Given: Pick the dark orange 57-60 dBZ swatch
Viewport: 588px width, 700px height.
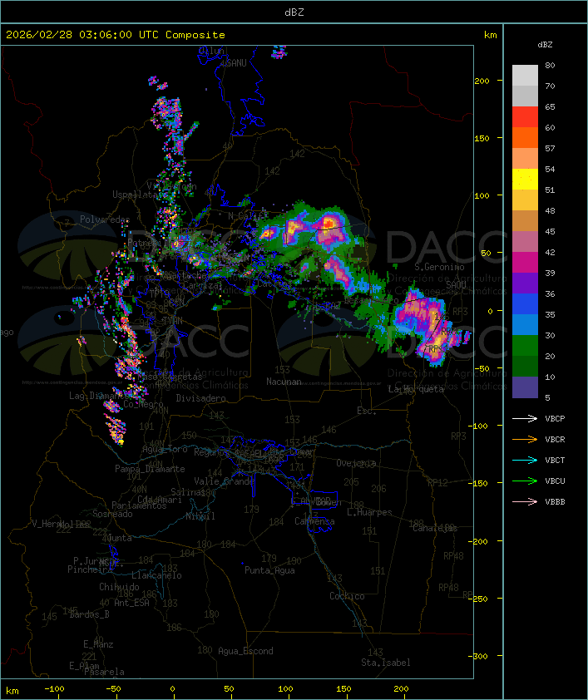Looking at the screenshot, I should 525,137.
